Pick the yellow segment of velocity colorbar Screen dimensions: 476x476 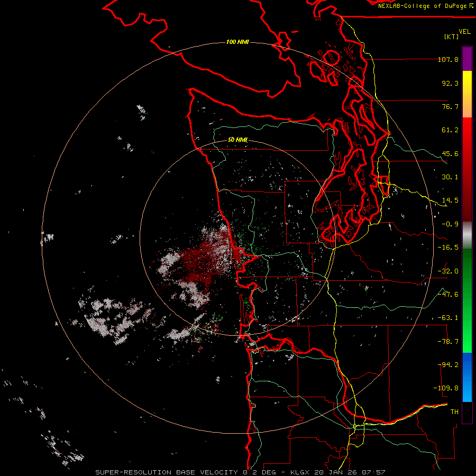pyautogui.click(x=467, y=94)
